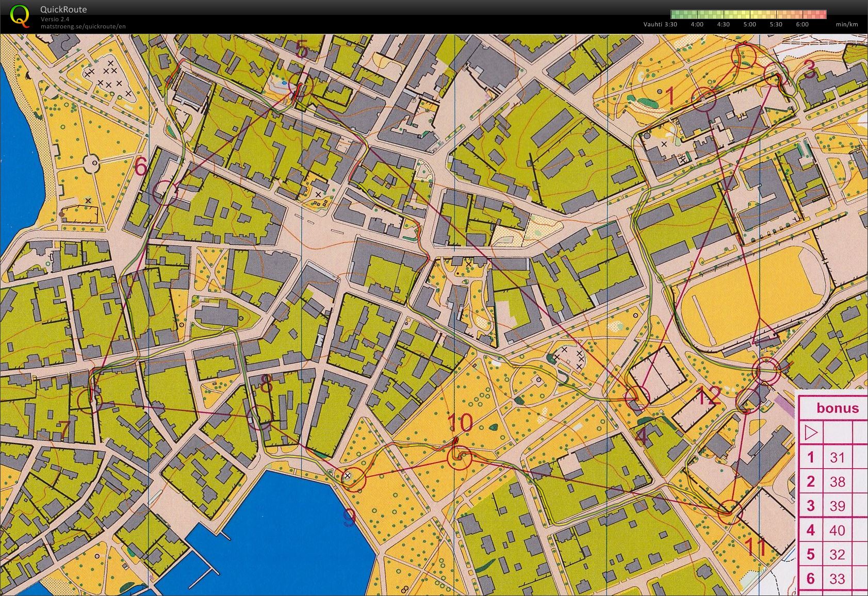Image resolution: width=868 pixels, height=596 pixels.
Task: Click control number 12 label on map
Action: pyautogui.click(x=709, y=396)
